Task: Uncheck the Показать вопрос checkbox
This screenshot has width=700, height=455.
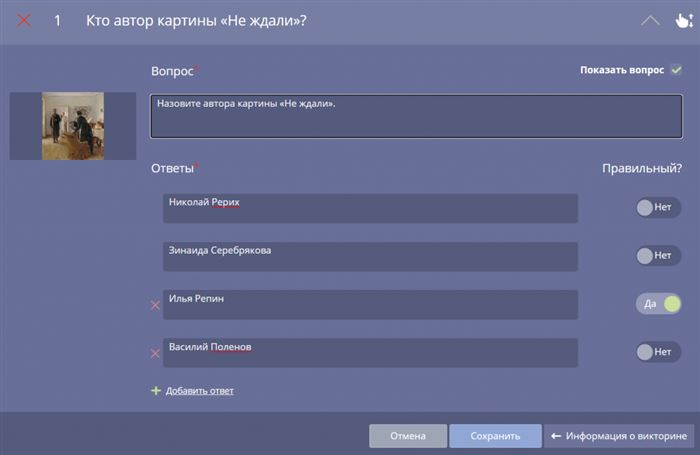Action: (676, 70)
